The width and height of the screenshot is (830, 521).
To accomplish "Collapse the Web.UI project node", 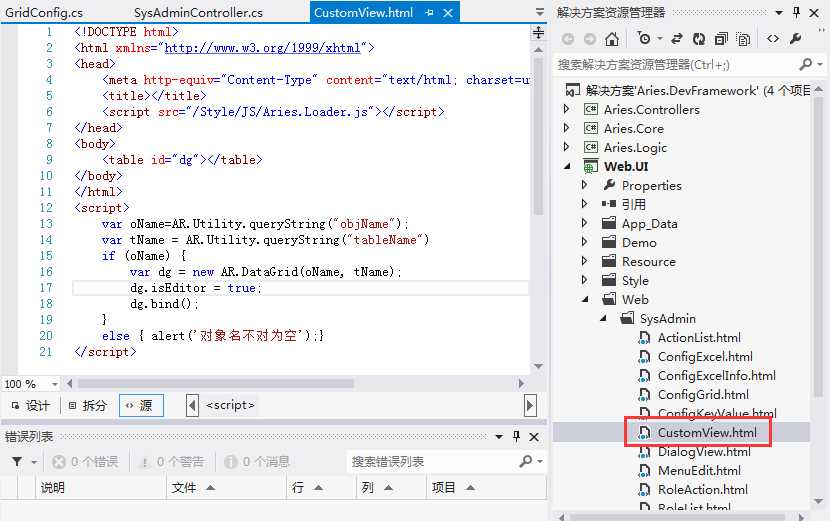I will tap(567, 166).
